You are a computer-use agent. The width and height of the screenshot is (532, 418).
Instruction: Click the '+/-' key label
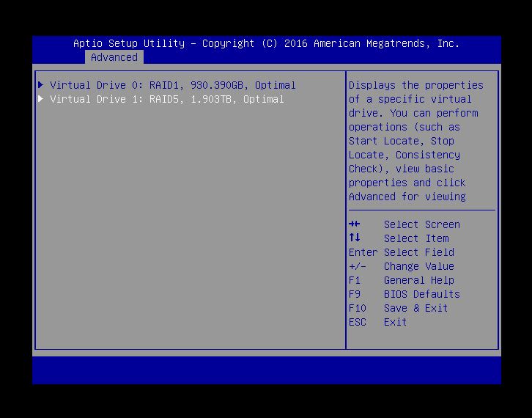(x=358, y=266)
